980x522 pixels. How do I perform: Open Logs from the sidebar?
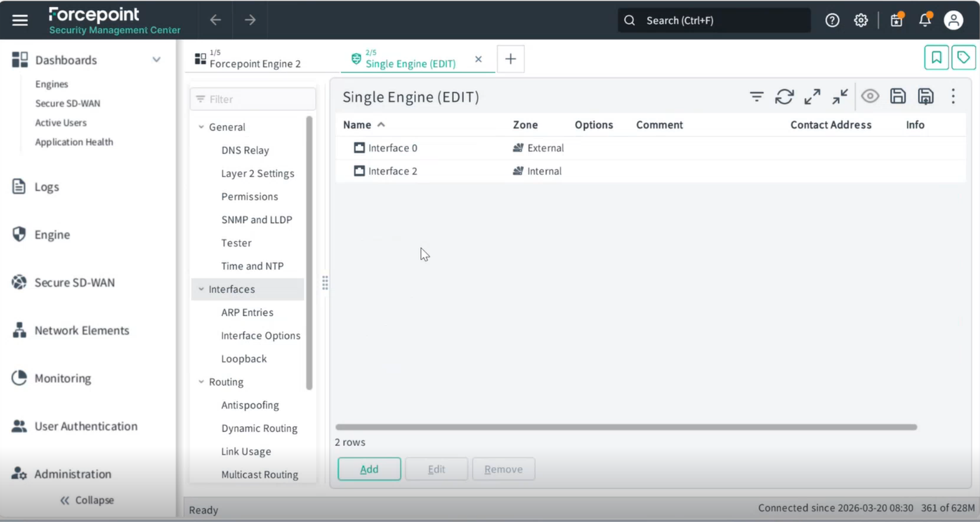click(x=47, y=187)
